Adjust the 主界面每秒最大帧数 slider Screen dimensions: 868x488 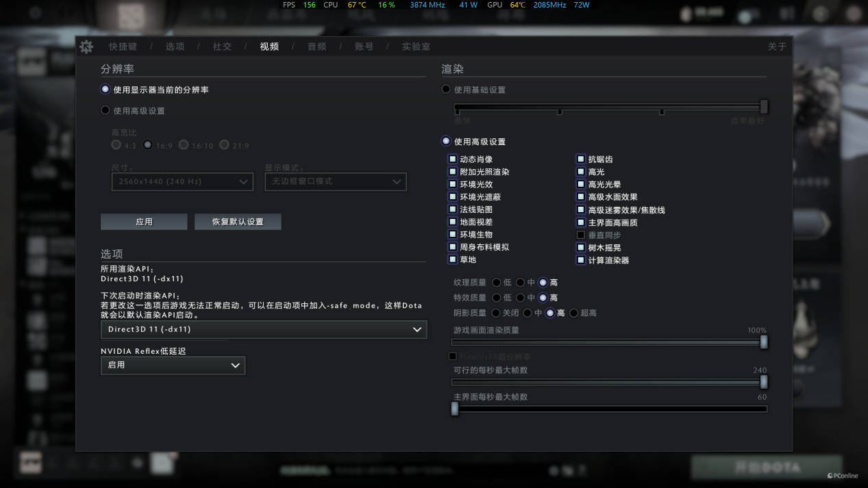click(x=610, y=409)
